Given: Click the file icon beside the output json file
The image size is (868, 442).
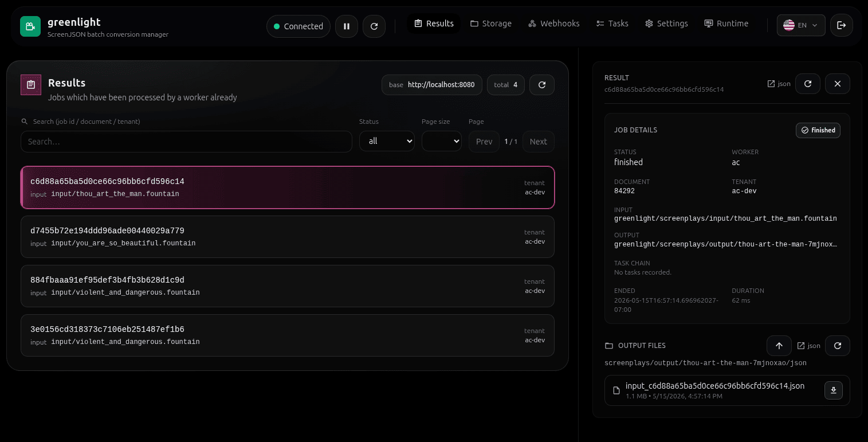Looking at the screenshot, I should click(616, 390).
